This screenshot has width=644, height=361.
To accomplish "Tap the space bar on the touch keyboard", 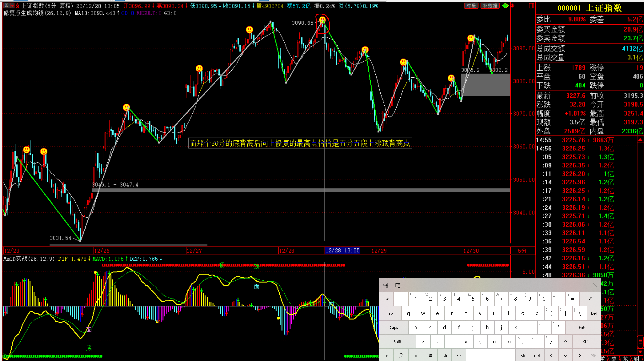I will point(491,356).
